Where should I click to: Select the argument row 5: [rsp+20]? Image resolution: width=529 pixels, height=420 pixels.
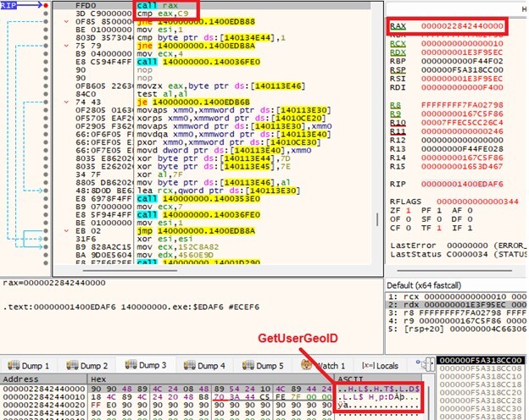[x=456, y=329]
